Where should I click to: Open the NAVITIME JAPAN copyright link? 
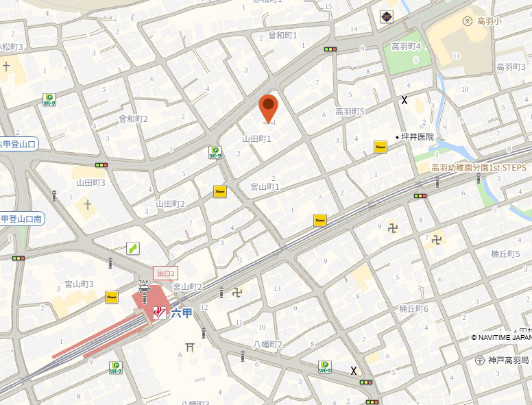501,337
